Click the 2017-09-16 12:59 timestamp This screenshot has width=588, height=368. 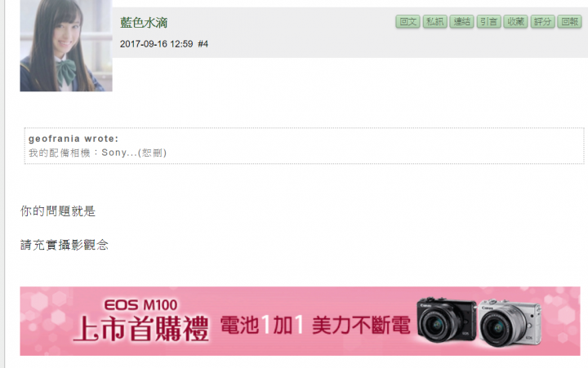(156, 44)
